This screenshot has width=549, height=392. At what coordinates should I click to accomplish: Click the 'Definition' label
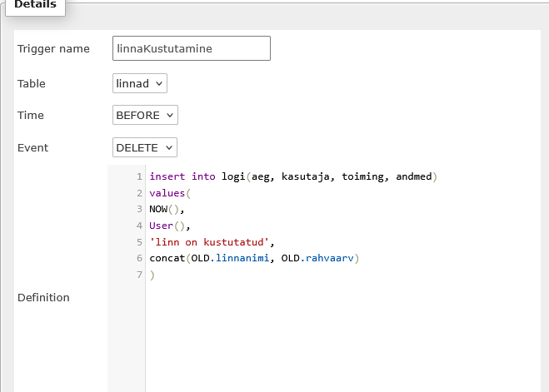pos(43,297)
